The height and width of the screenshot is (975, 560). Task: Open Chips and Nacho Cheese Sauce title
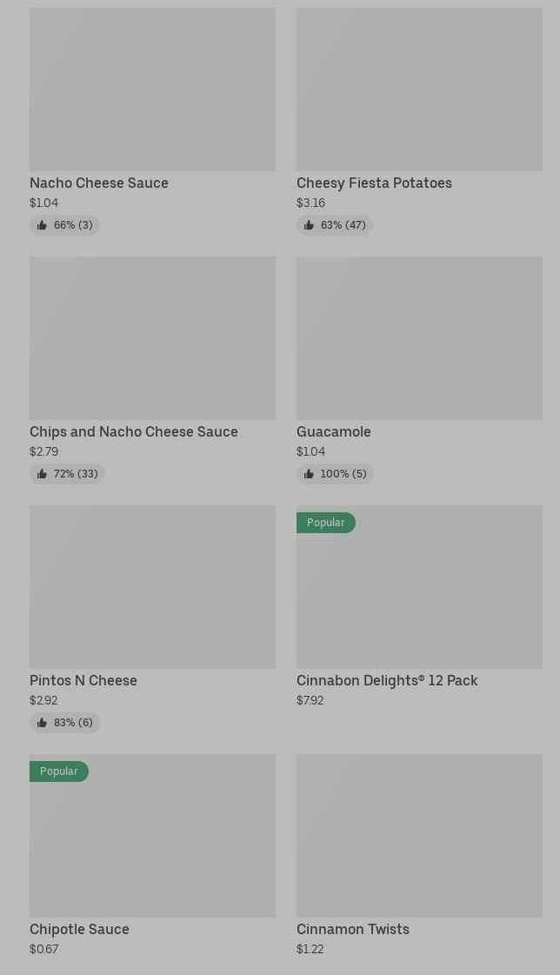(134, 432)
